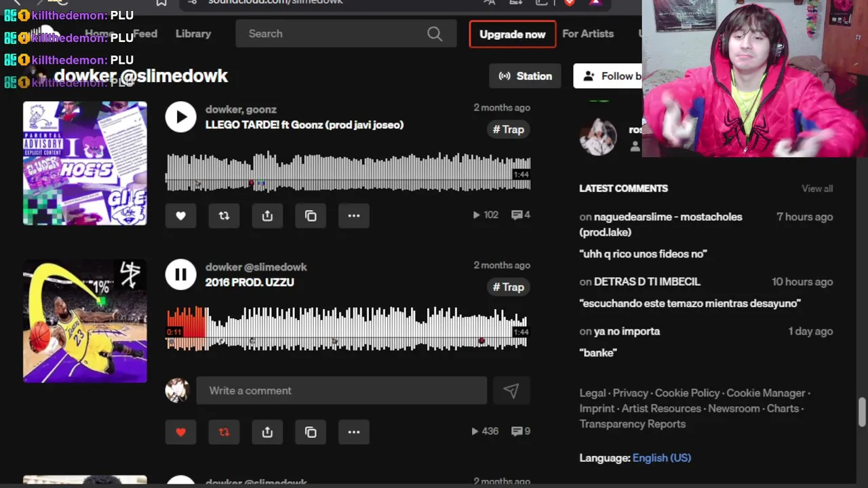Play the LLEGO TARDE! track

pyautogui.click(x=181, y=117)
